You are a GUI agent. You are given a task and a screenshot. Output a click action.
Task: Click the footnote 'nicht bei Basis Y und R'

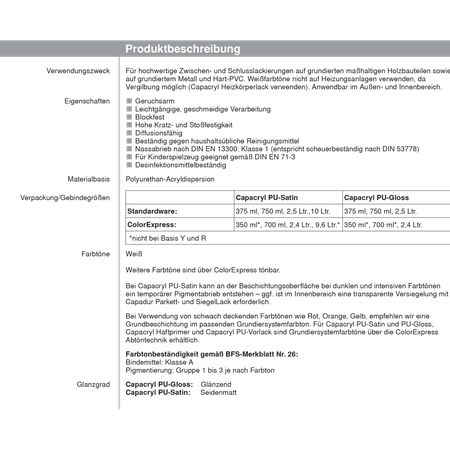tap(168, 238)
